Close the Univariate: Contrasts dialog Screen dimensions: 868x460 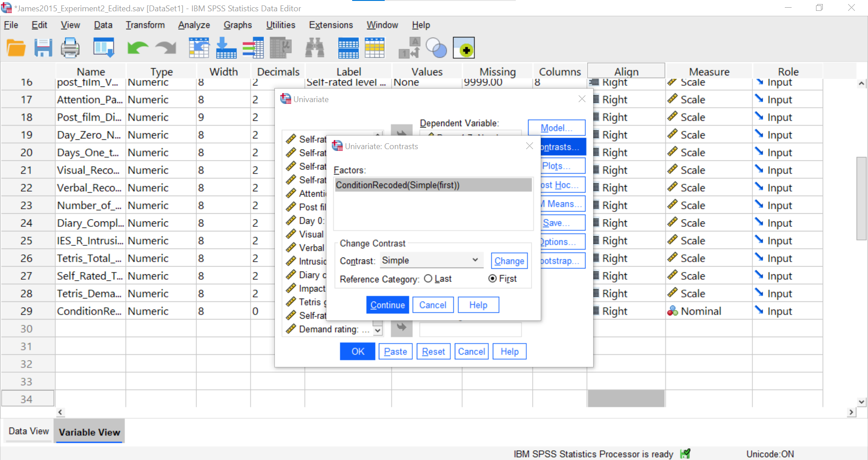529,146
